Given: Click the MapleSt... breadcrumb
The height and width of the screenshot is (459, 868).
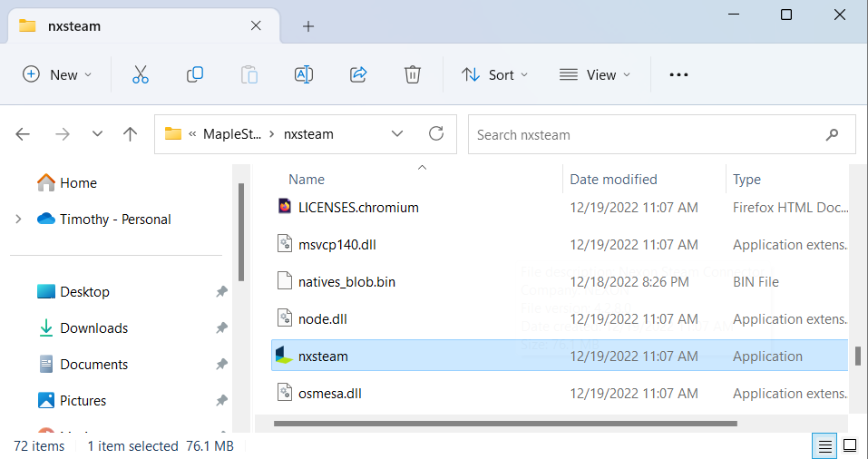Looking at the screenshot, I should coord(232,134).
